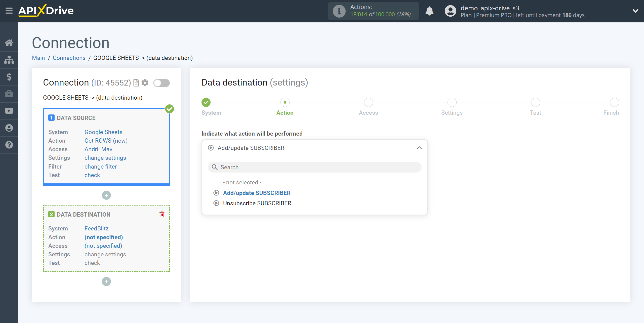Go to Action step
The width and height of the screenshot is (644, 323).
(x=285, y=102)
